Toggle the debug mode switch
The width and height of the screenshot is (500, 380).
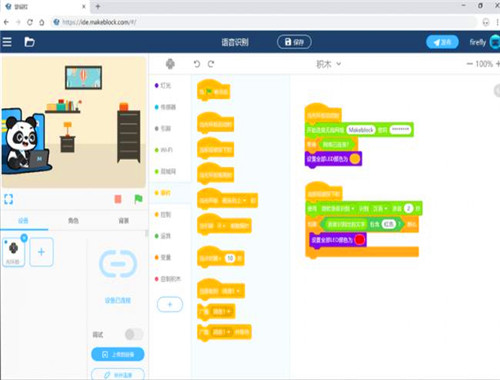pyautogui.click(x=134, y=334)
